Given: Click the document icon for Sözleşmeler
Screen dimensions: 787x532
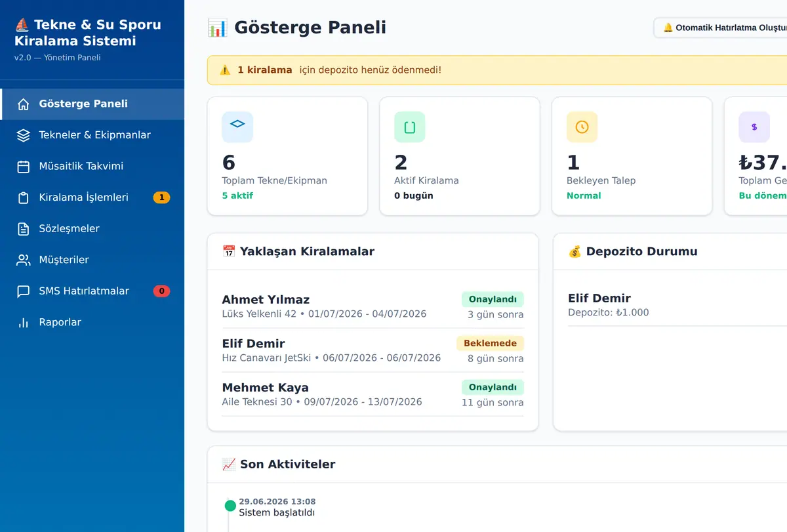Looking at the screenshot, I should (x=24, y=229).
